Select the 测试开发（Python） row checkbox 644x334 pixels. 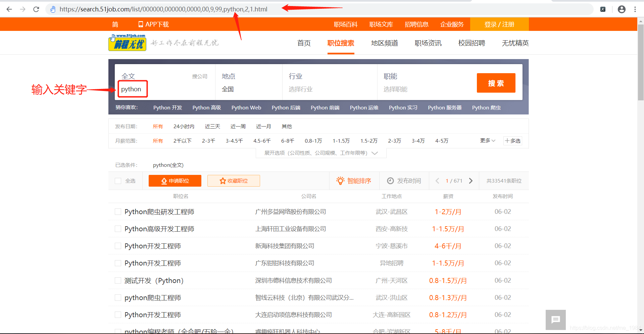[x=118, y=281]
